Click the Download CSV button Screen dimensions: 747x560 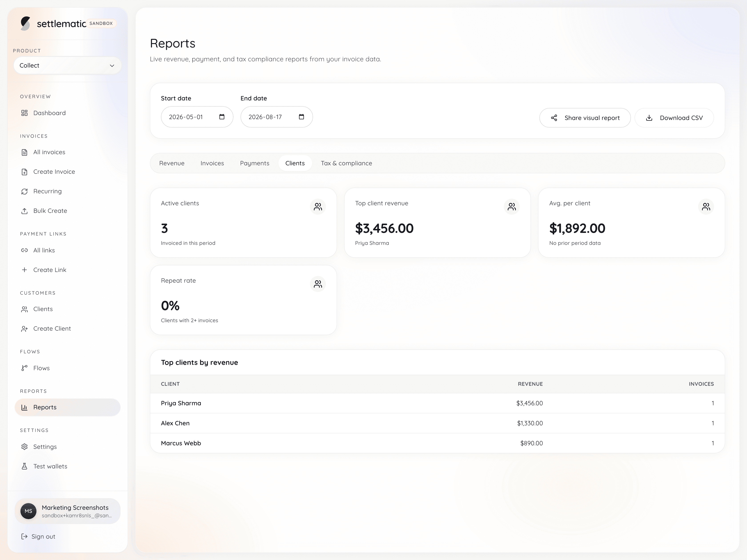674,118
